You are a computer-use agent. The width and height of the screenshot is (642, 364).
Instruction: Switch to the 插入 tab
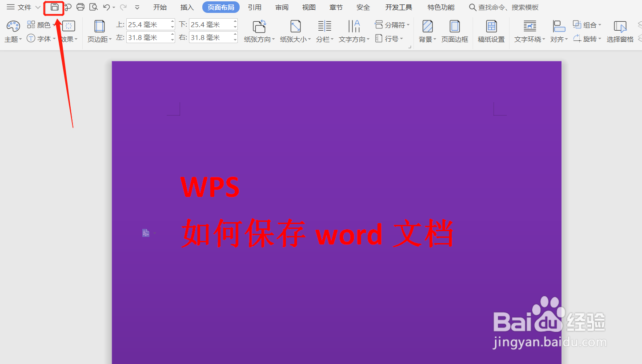tap(187, 7)
